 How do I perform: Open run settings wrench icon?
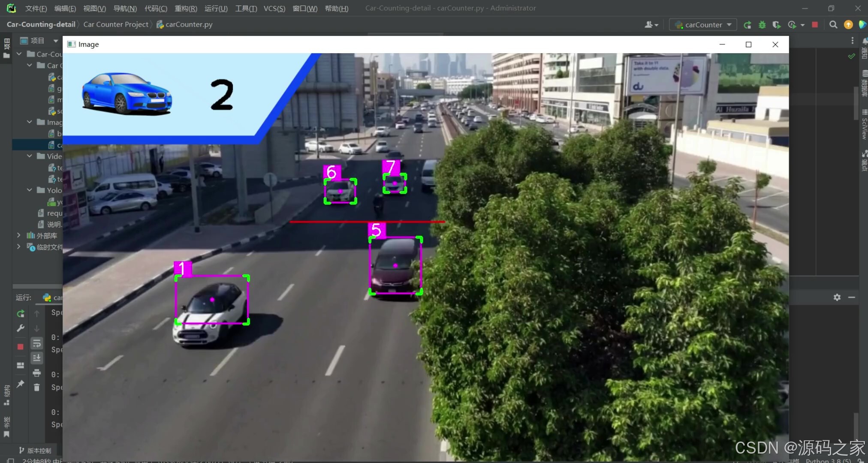click(x=20, y=328)
